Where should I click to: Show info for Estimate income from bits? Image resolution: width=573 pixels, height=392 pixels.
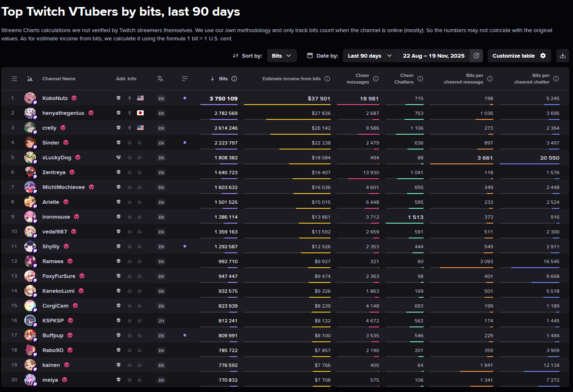[327, 79]
